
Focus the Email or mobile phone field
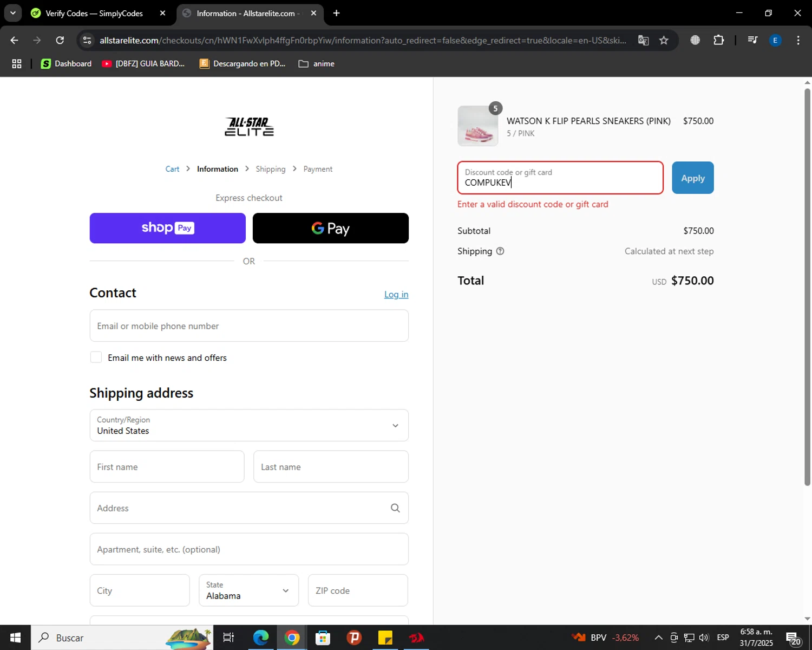[x=249, y=326]
